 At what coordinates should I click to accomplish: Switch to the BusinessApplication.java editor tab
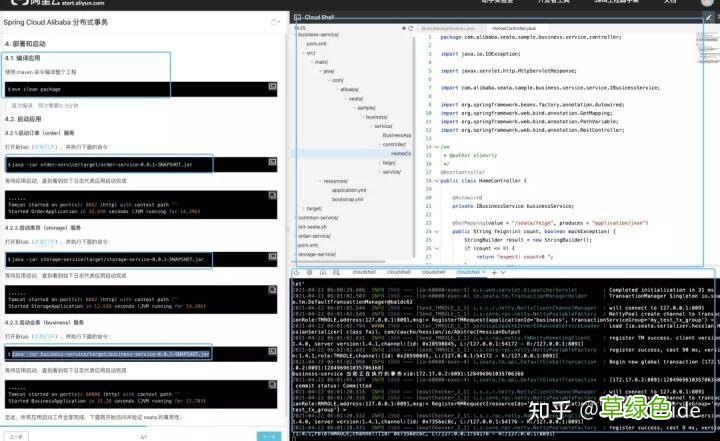pos(448,28)
